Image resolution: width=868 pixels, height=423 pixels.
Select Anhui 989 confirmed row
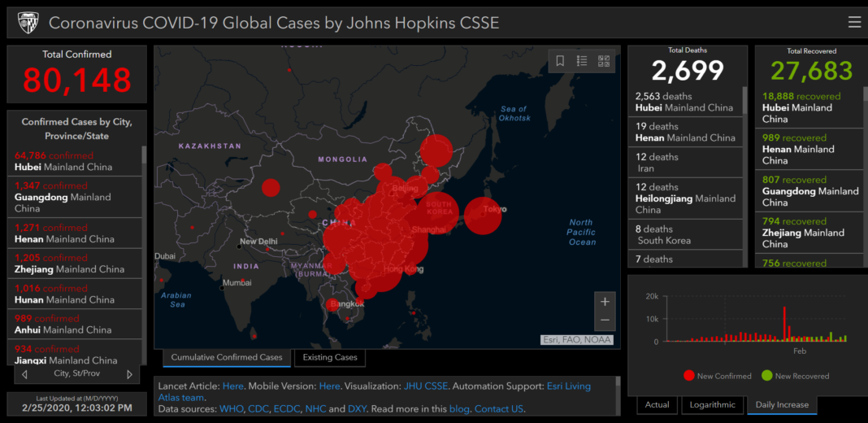(x=74, y=324)
